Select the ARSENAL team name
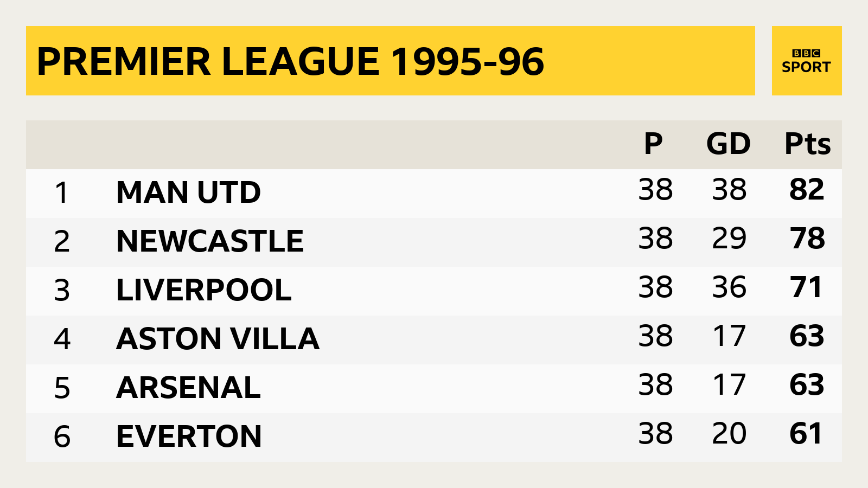The image size is (868, 488). tap(189, 388)
